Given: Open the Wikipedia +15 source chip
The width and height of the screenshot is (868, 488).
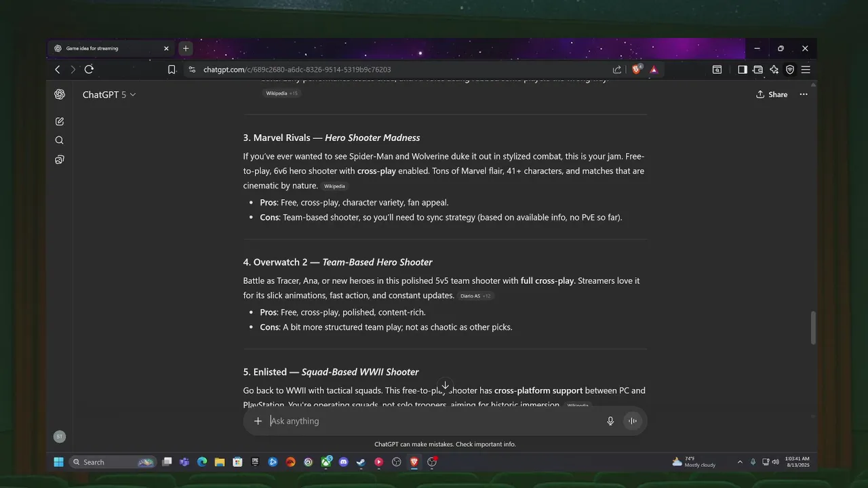Looking at the screenshot, I should point(281,94).
